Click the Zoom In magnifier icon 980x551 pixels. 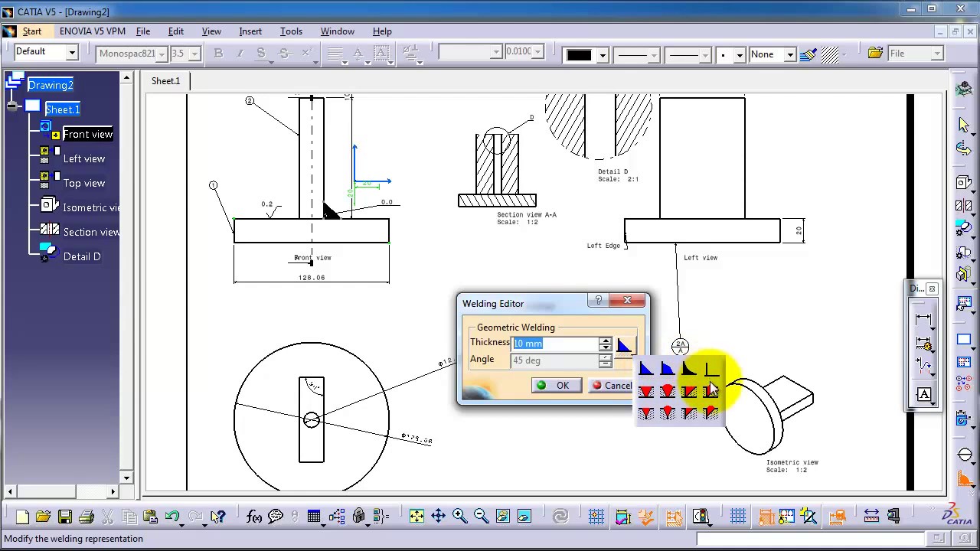point(459,517)
